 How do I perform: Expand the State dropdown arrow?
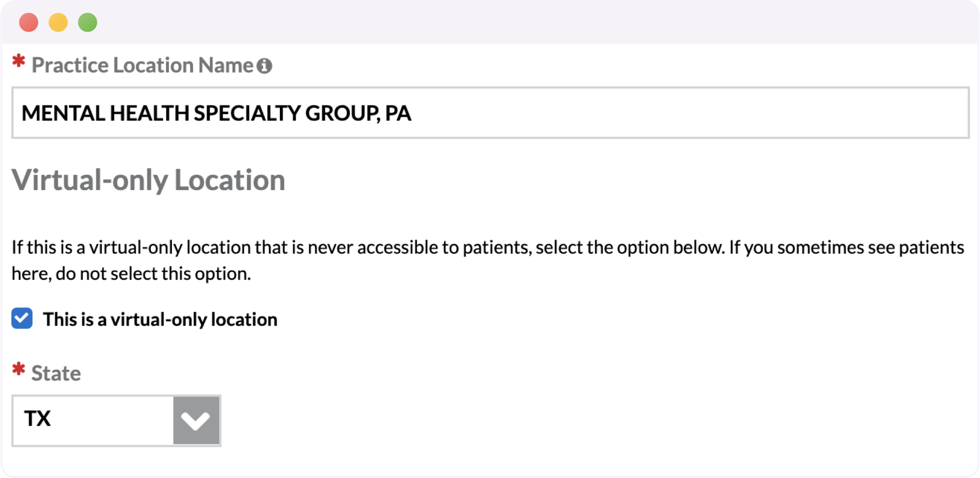tap(196, 421)
